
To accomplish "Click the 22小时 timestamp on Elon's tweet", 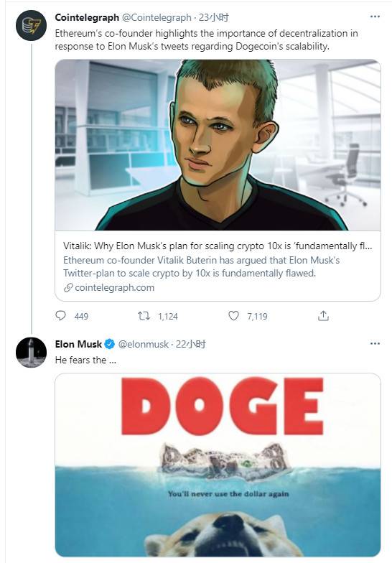I will (x=191, y=344).
